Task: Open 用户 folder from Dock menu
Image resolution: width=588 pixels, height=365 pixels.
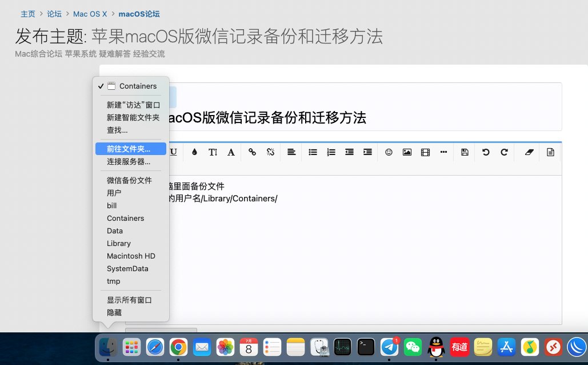Action: click(x=131, y=193)
